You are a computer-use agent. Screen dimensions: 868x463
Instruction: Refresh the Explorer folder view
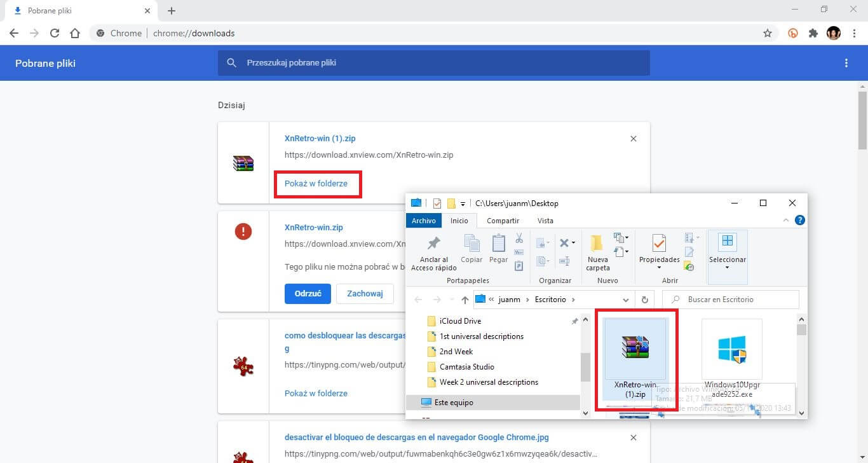coord(645,300)
